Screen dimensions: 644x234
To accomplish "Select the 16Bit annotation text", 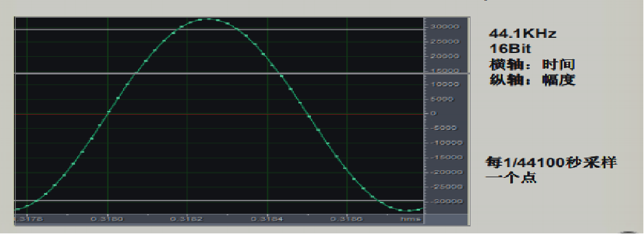I will (510, 49).
